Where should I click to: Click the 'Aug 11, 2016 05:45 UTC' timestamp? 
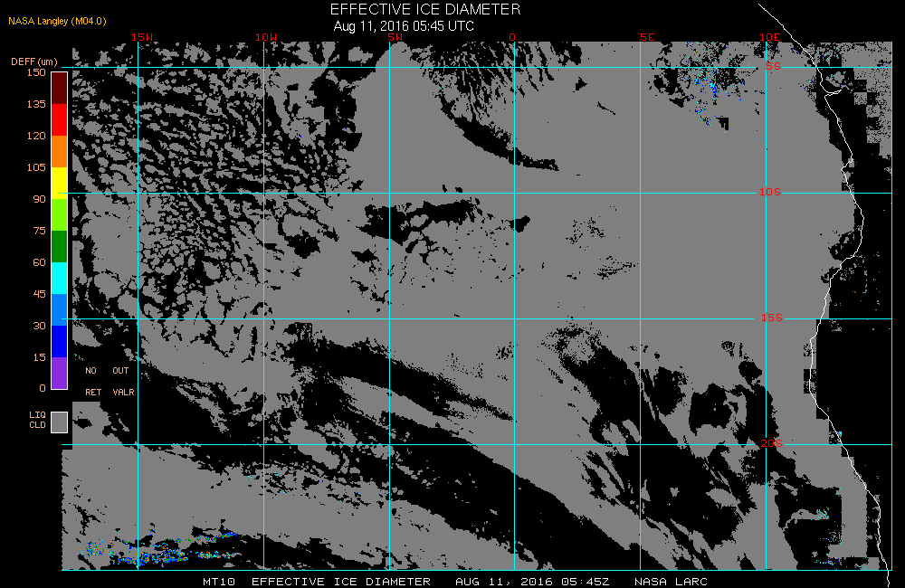[404, 26]
